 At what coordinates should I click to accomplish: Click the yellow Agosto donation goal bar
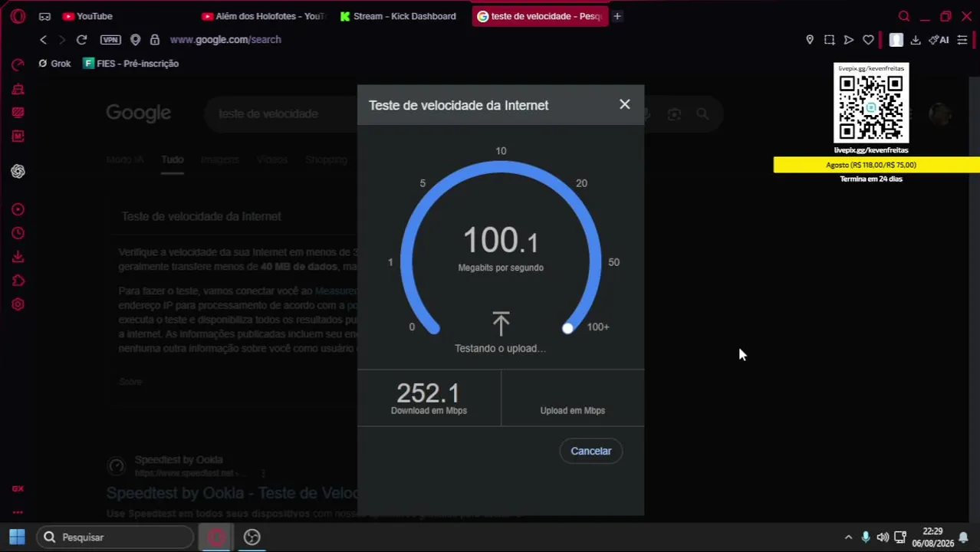click(876, 165)
